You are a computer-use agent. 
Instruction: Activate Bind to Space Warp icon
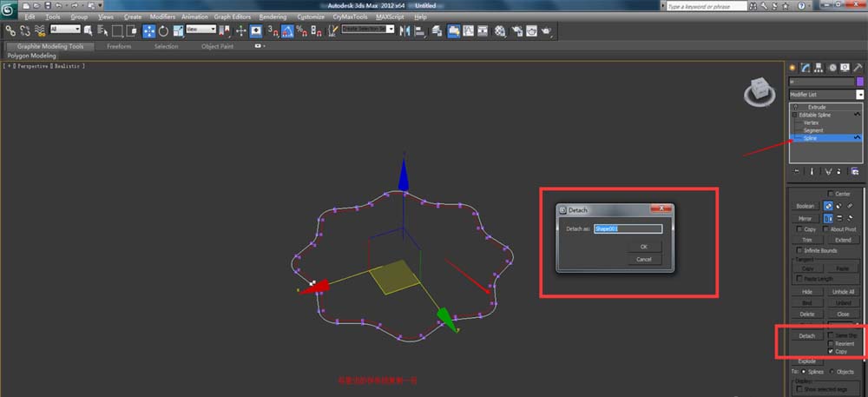point(40,31)
